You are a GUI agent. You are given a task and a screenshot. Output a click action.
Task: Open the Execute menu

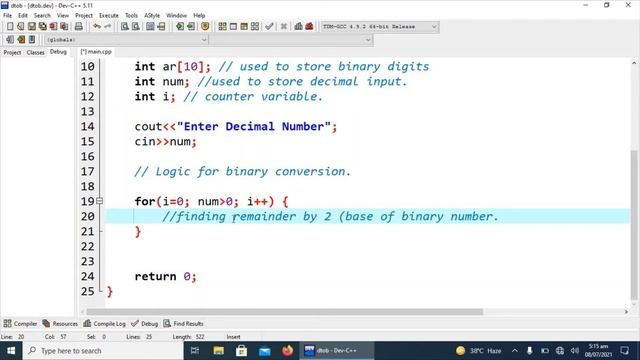[x=109, y=16]
